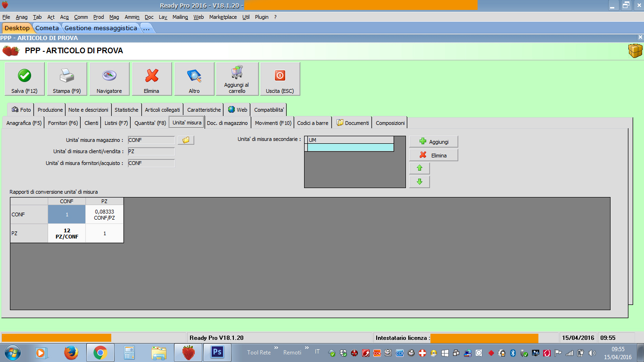Open the Compatibilita' tab
Screen dimensions: 644x362
(x=269, y=110)
